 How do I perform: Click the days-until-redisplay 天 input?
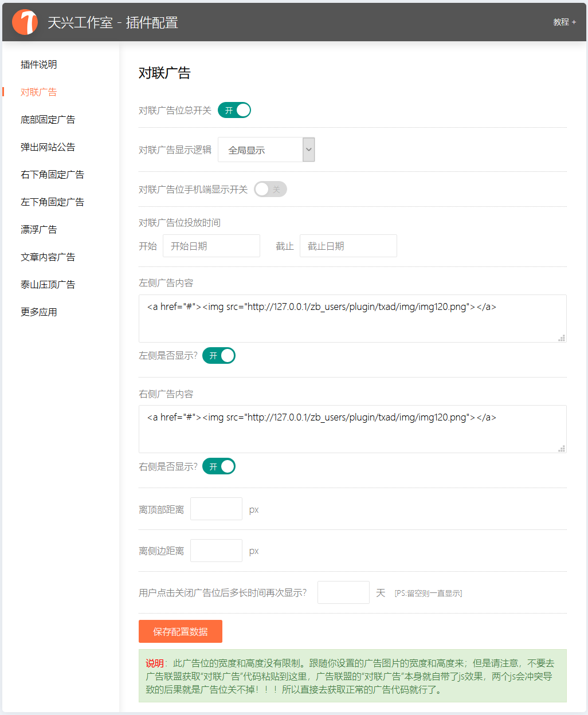pyautogui.click(x=344, y=592)
